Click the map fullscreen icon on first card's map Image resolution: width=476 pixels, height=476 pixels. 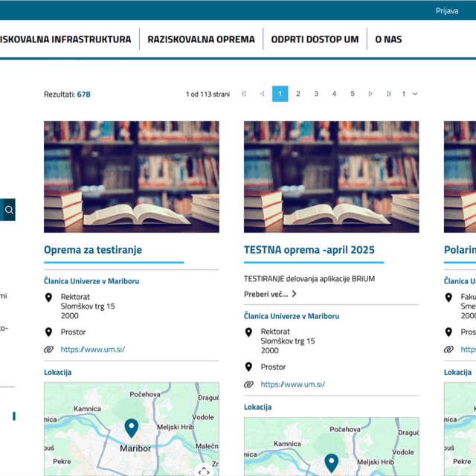pyautogui.click(x=204, y=470)
